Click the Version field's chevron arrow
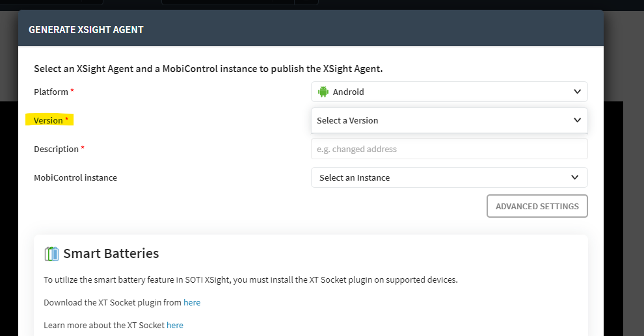This screenshot has width=644, height=336. click(577, 120)
